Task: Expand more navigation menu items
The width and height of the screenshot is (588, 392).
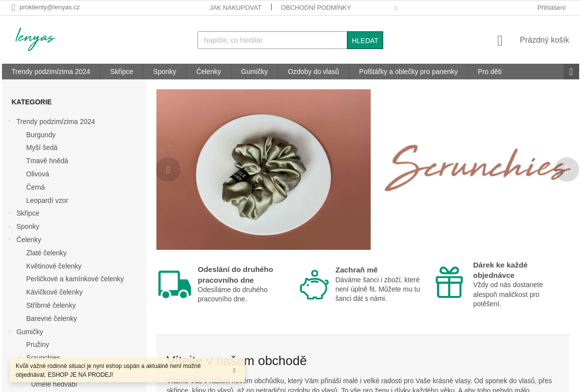Action: tap(571, 72)
